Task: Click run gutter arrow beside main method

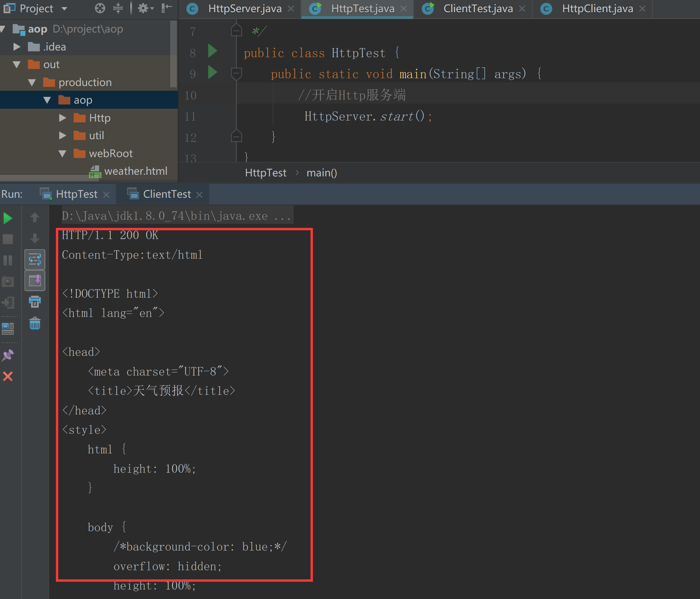Action: point(212,72)
